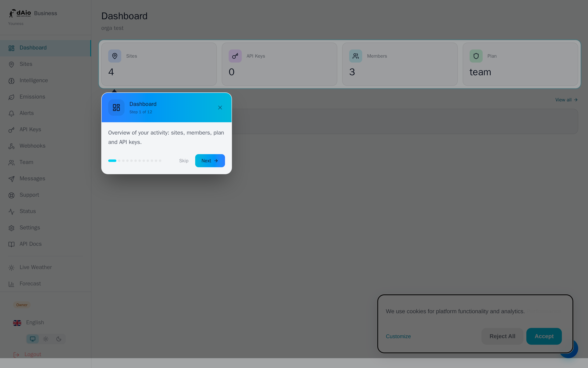
Task: Click the API Keys card showing 0
Action: (280, 64)
